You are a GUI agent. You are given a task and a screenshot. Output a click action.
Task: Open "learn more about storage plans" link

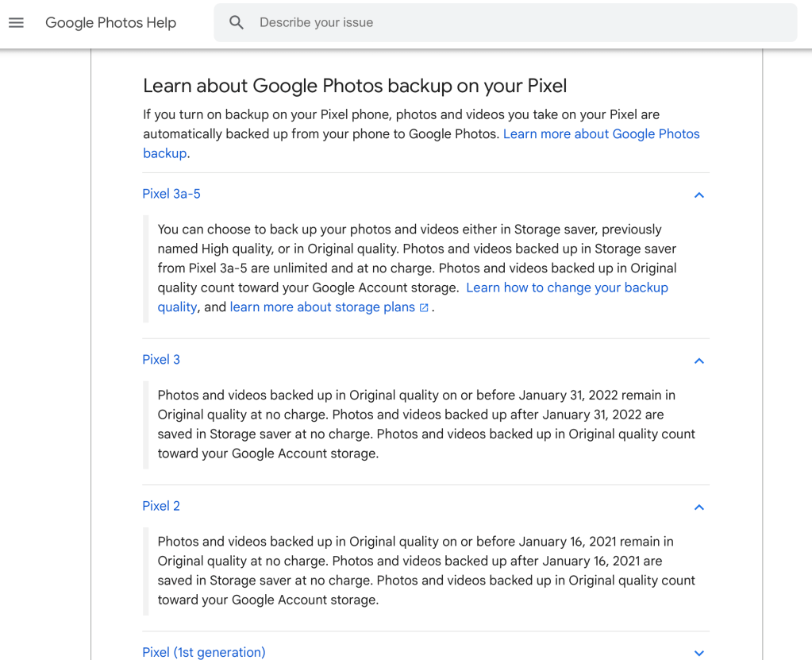pyautogui.click(x=322, y=307)
